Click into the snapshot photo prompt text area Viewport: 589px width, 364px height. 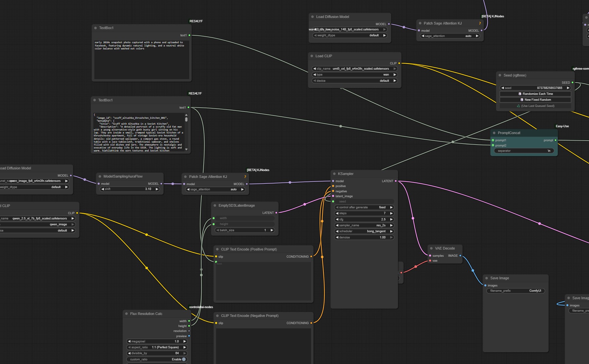[x=142, y=59]
